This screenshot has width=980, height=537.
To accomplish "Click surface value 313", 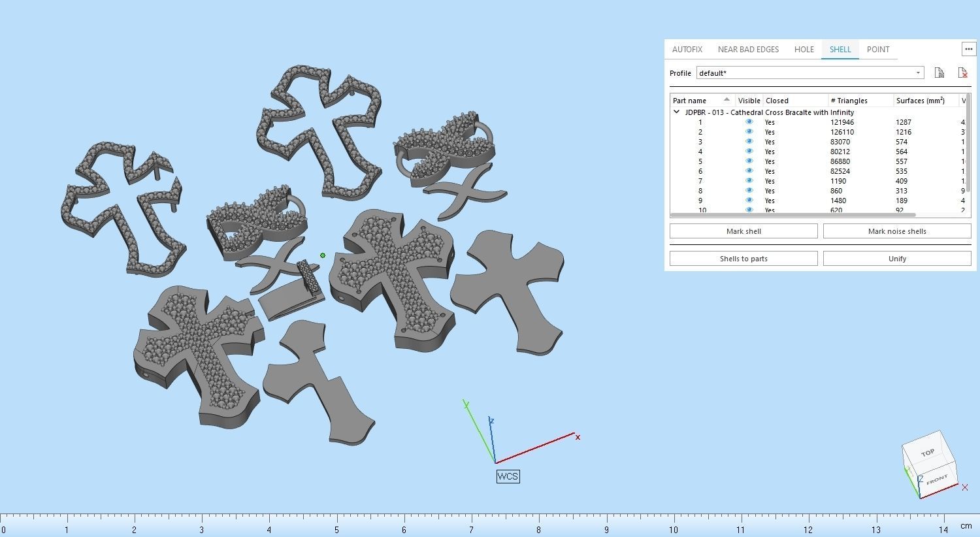I will tap(902, 191).
